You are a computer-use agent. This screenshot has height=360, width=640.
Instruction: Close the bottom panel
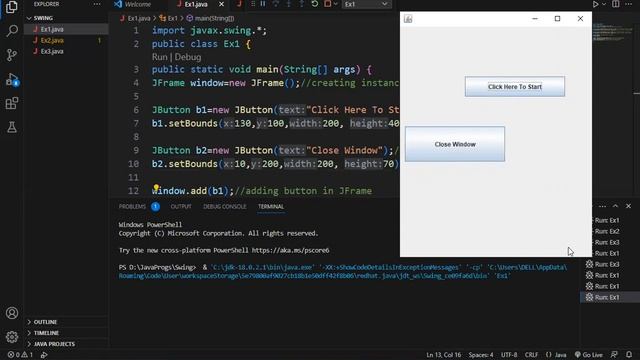click(x=629, y=206)
